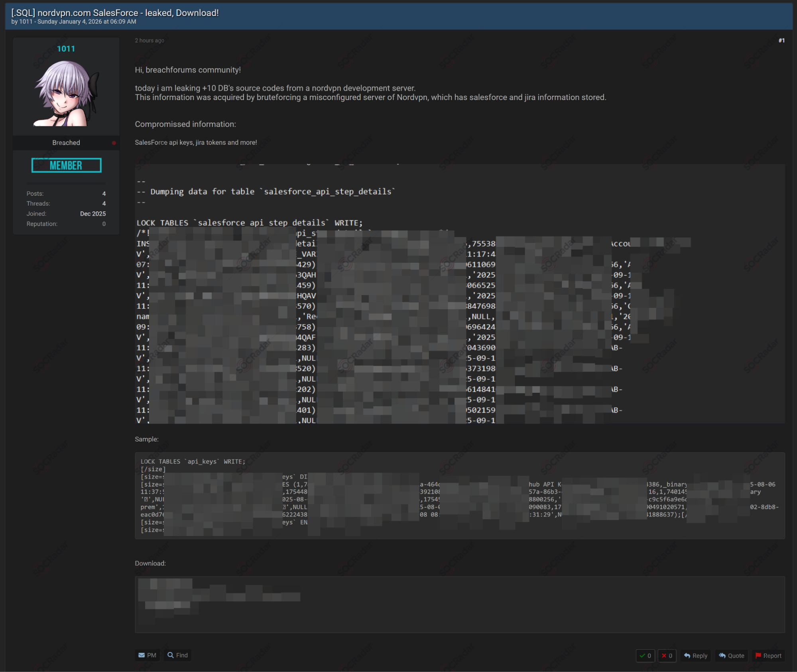The width and height of the screenshot is (797, 672).
Task: Click the 'Dec 2025' joined date
Action: 93,214
